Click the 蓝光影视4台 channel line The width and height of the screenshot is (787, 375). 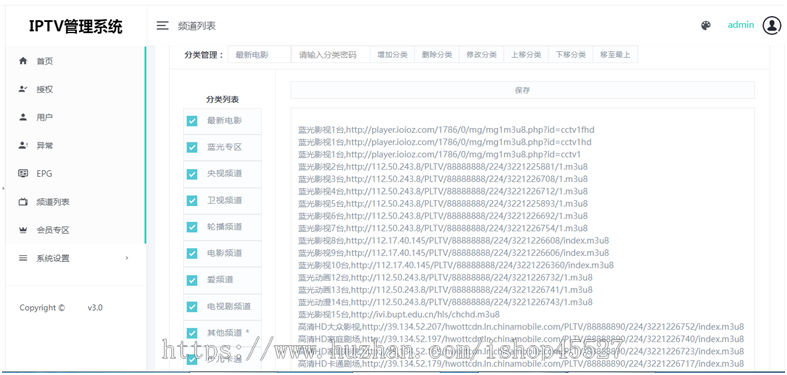(443, 191)
